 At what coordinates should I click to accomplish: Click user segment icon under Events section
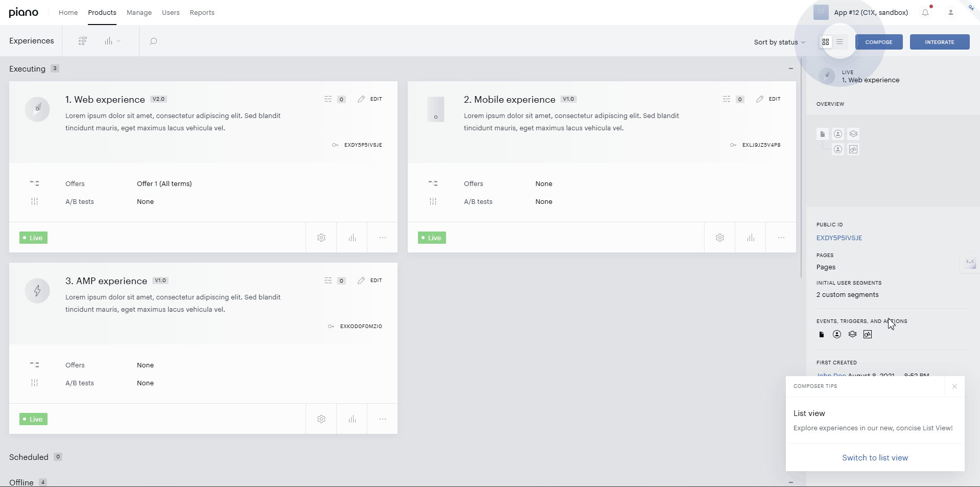click(837, 334)
